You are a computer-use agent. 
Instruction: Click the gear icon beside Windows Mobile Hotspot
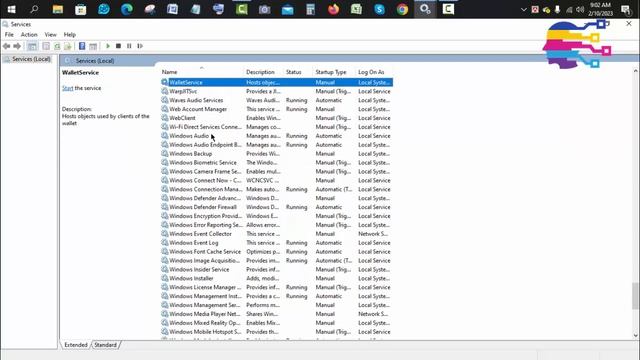(164, 332)
